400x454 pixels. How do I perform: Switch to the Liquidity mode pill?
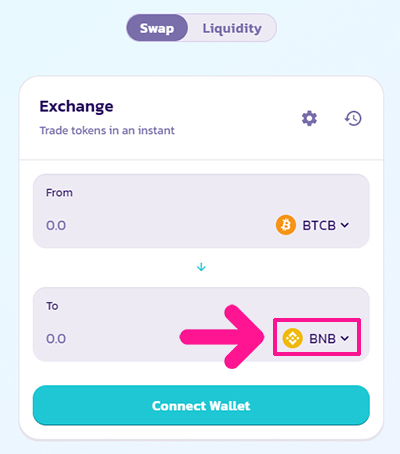click(232, 28)
